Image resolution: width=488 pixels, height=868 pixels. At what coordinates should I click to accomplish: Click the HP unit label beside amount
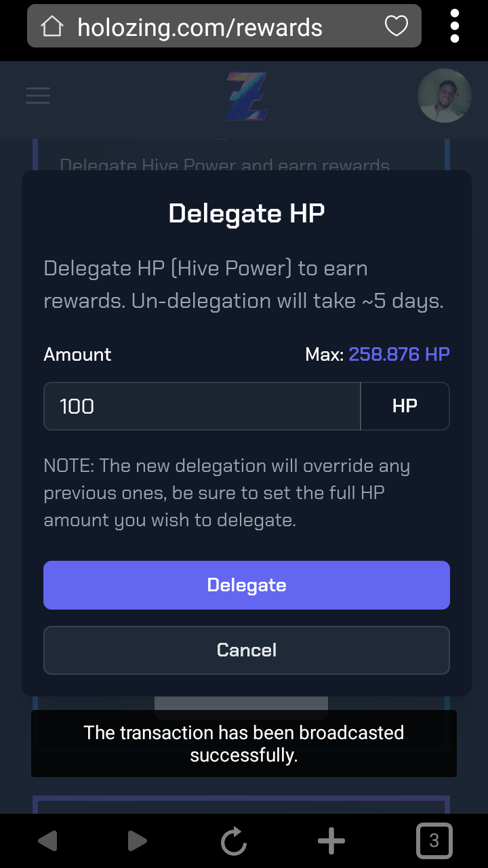[x=405, y=406]
